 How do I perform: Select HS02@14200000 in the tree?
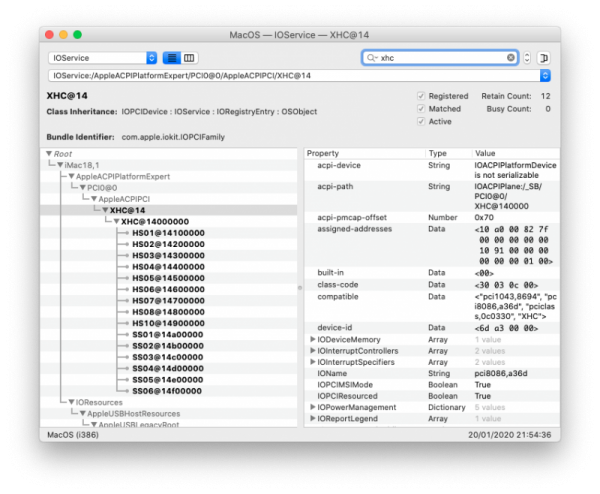coord(168,244)
